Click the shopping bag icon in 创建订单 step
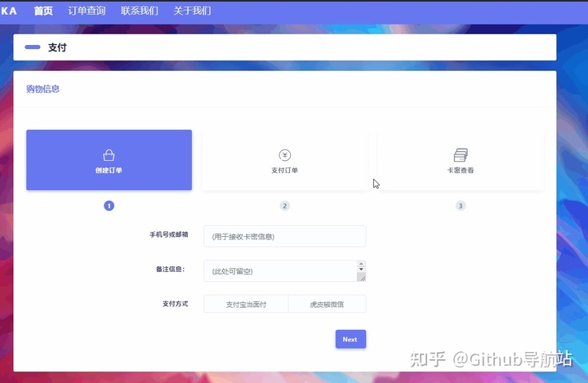588x383 pixels. pyautogui.click(x=109, y=155)
